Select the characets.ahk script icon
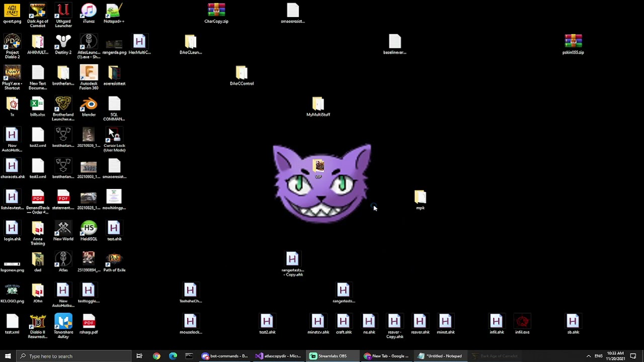This screenshot has height=362, width=644. click(x=12, y=169)
